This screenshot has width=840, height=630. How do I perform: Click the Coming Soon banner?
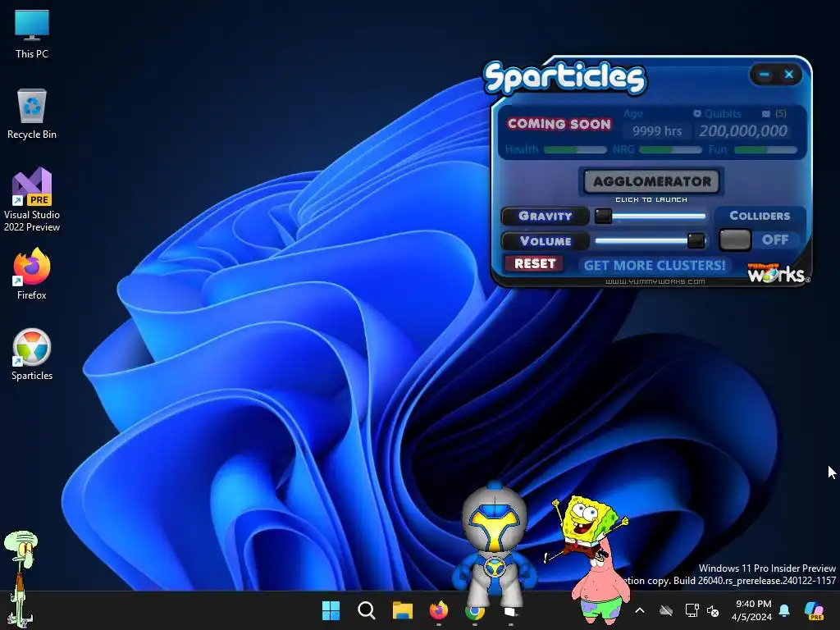pos(559,124)
